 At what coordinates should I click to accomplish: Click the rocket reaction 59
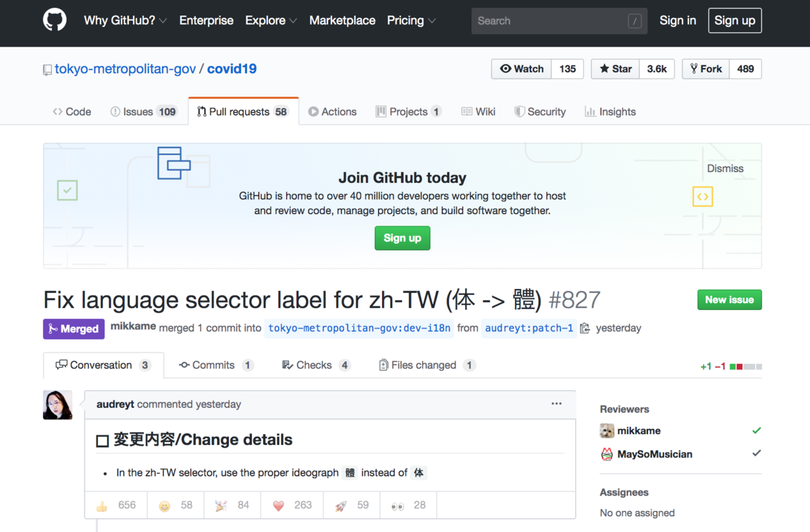point(352,505)
